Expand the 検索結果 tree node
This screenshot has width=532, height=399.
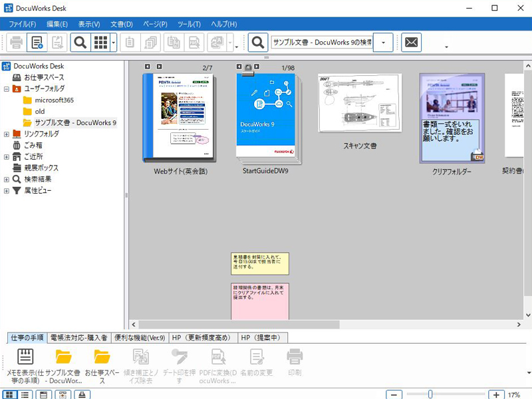click(x=7, y=179)
